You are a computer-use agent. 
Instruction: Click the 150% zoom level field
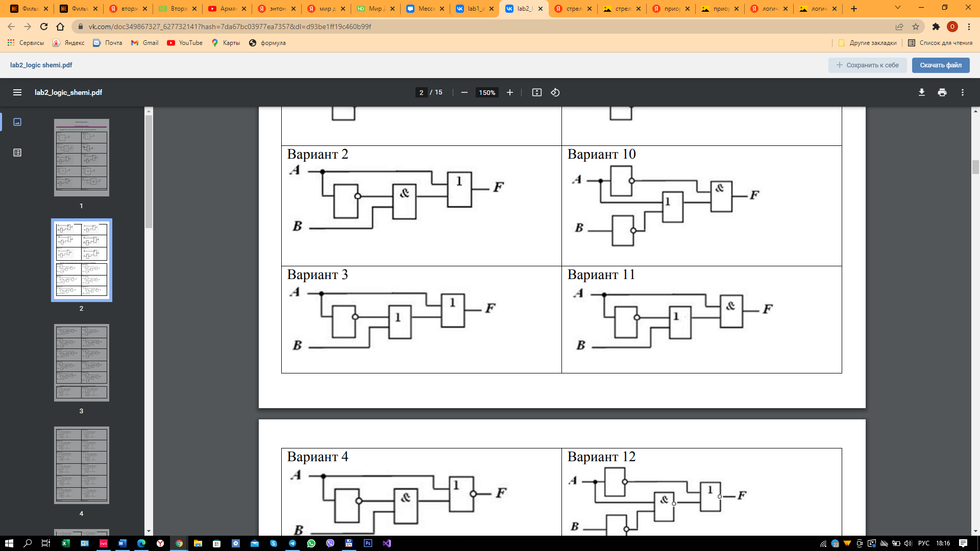487,92
